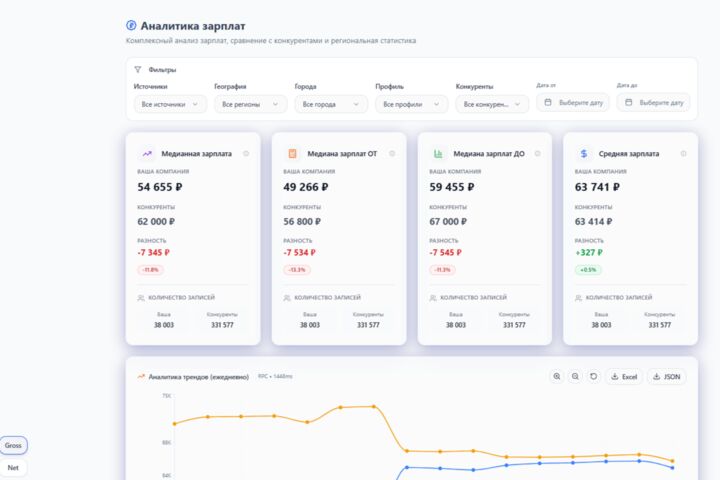The width and height of the screenshot is (720, 480).
Task: Click the dollar icon in Средняя зарплата card
Action: 584,154
